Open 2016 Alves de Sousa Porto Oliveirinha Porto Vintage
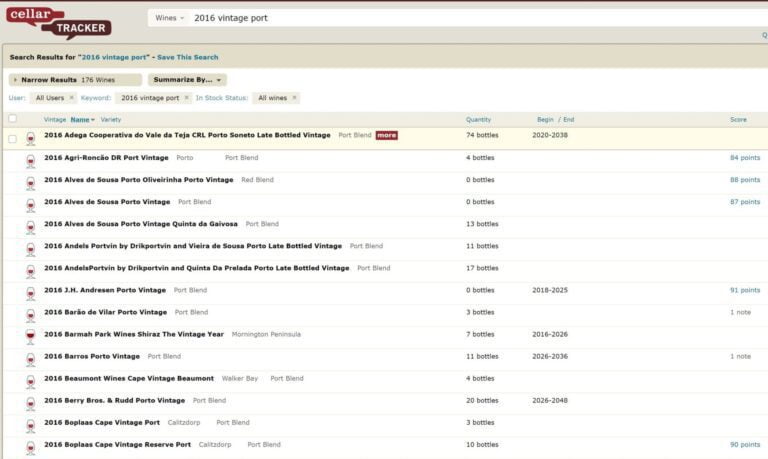 [139, 180]
